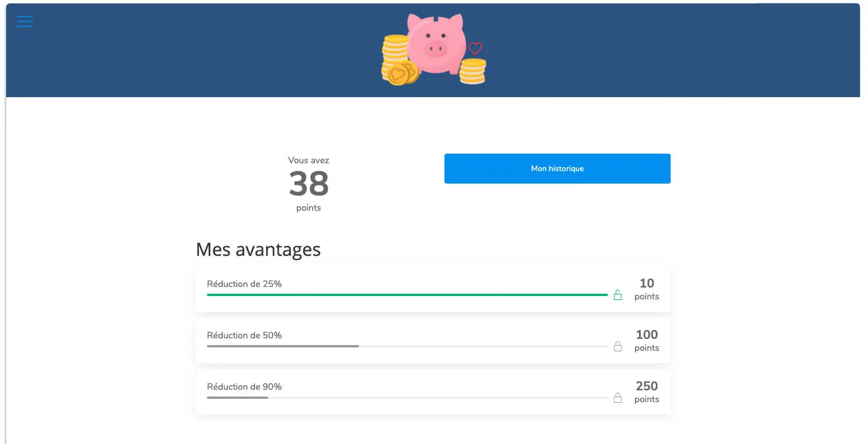This screenshot has width=868, height=444.
Task: Click the Réduction de 50% progress bar
Action: pyautogui.click(x=407, y=346)
